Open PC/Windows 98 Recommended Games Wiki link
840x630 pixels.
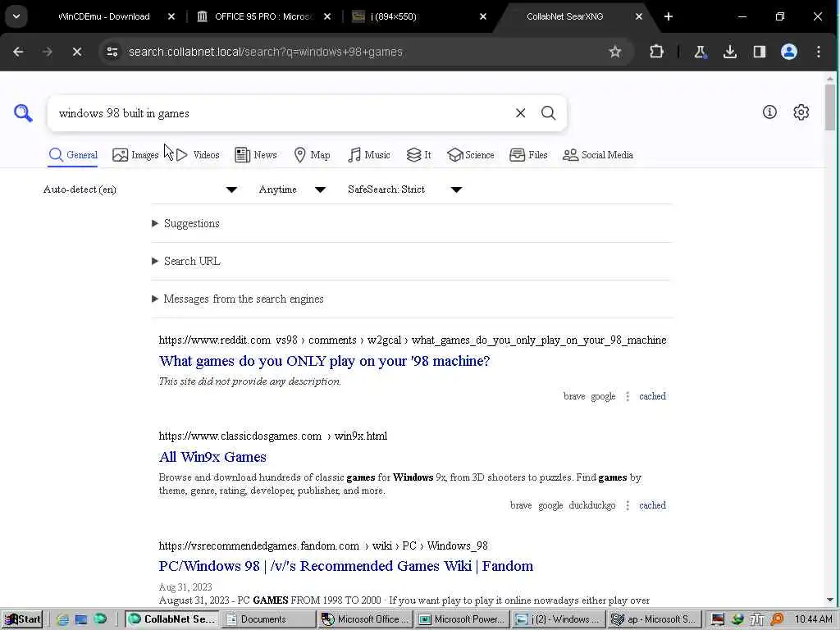[x=346, y=566]
